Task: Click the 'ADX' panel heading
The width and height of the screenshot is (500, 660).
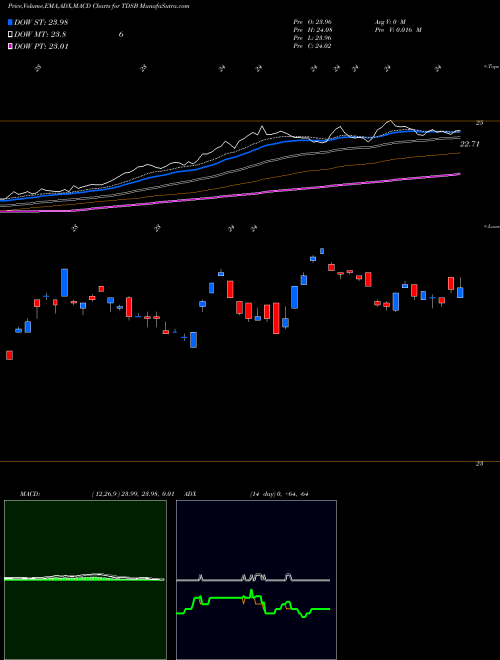Action: click(190, 494)
